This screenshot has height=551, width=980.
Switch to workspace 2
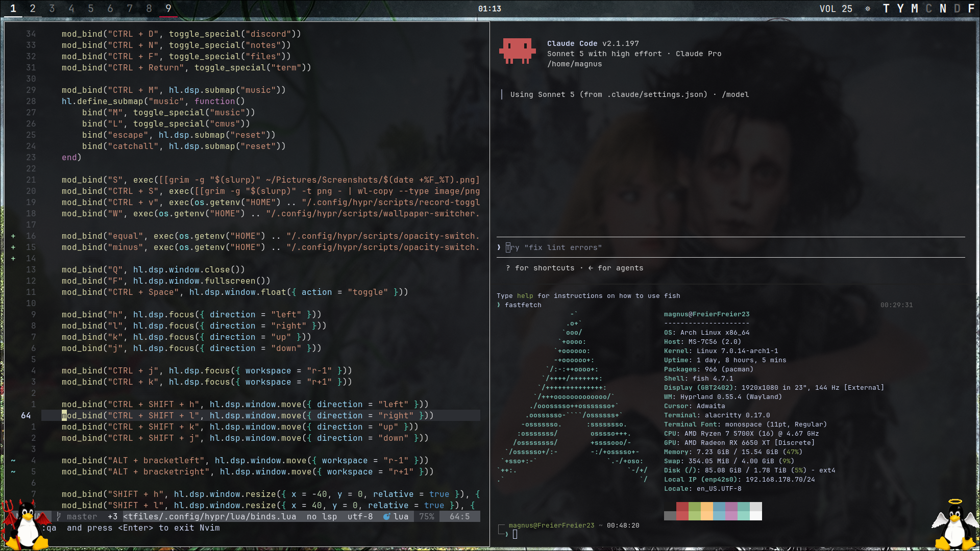click(33, 9)
